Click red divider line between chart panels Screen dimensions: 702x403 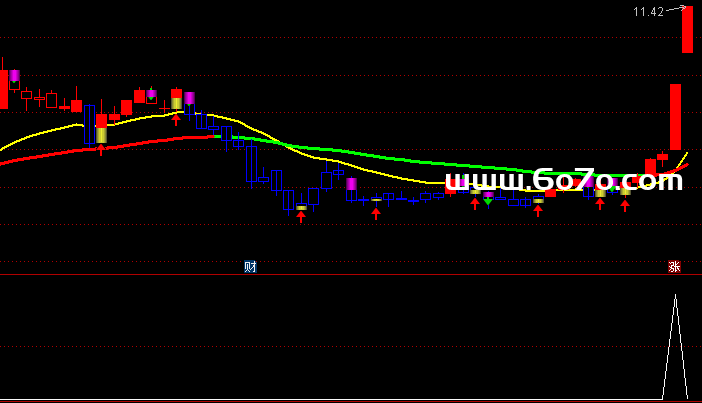pos(350,274)
